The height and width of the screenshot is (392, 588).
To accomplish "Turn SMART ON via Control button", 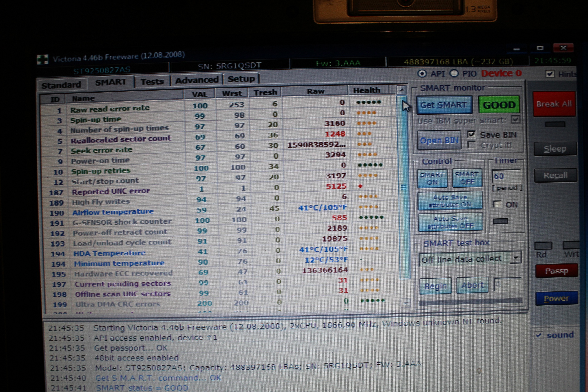I will point(432,178).
